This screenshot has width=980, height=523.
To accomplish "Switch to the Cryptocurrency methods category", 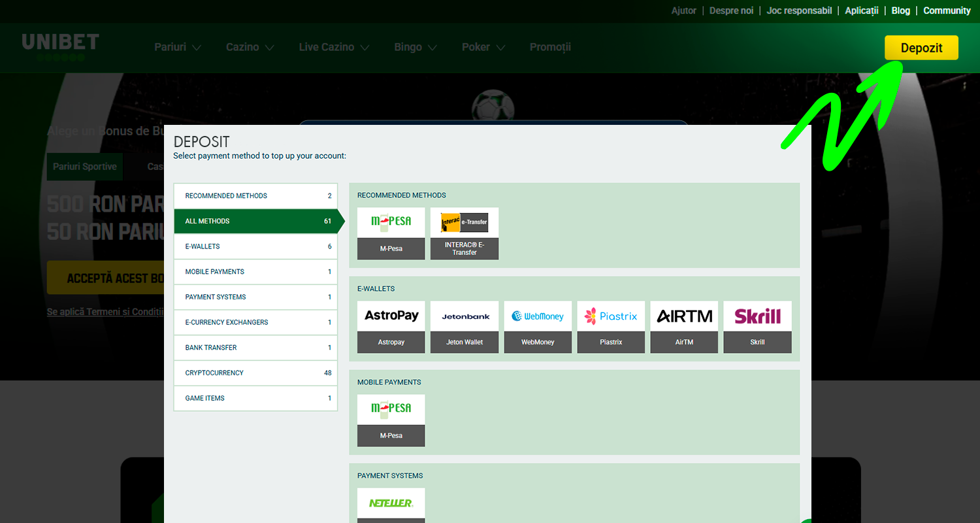I will coord(255,373).
